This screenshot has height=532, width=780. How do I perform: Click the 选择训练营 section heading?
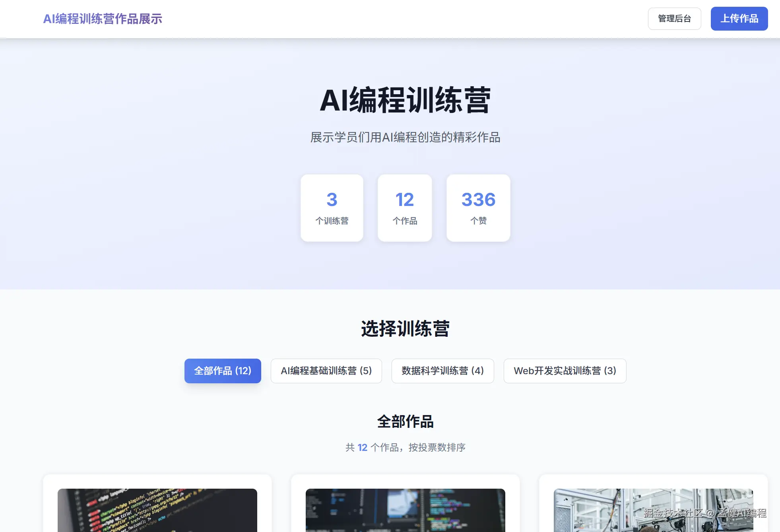click(x=405, y=329)
